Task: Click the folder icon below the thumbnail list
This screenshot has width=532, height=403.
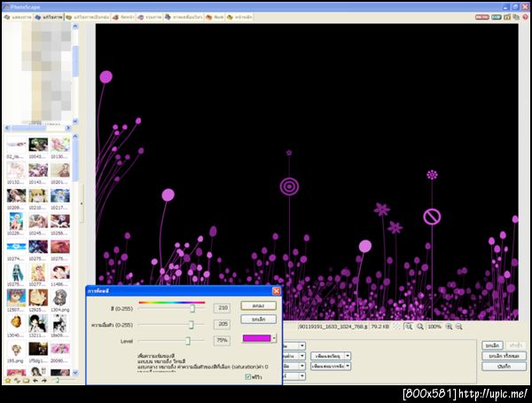Action: 26,381
